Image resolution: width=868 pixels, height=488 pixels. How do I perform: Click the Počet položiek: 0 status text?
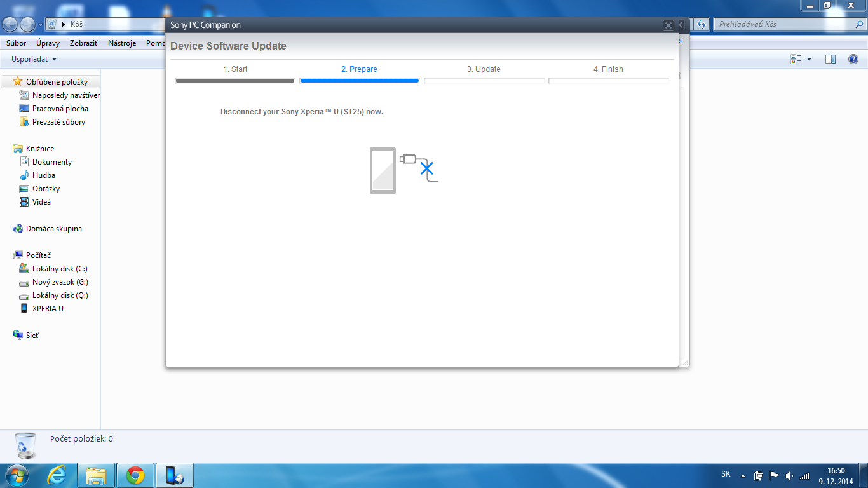point(81,439)
